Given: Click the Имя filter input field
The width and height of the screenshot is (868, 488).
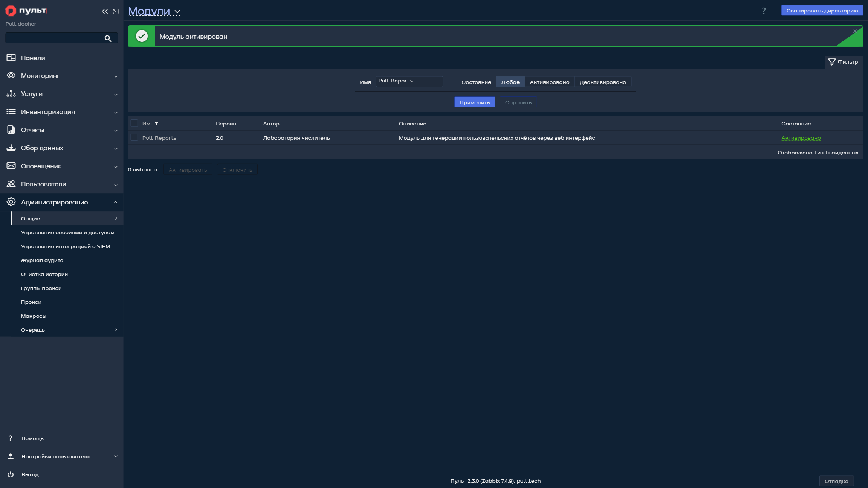Looking at the screenshot, I should (x=409, y=81).
